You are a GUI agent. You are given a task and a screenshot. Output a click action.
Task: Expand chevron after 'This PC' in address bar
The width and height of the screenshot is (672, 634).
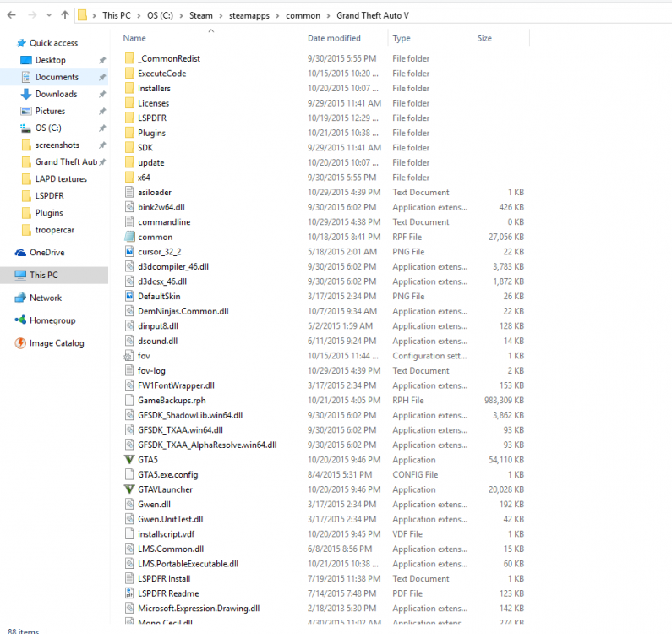tap(139, 16)
